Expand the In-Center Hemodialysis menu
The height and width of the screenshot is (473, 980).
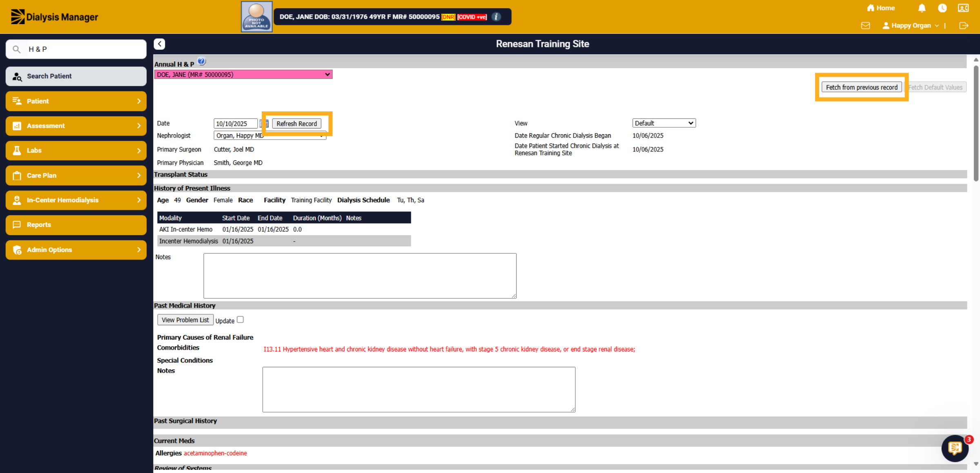[76, 200]
